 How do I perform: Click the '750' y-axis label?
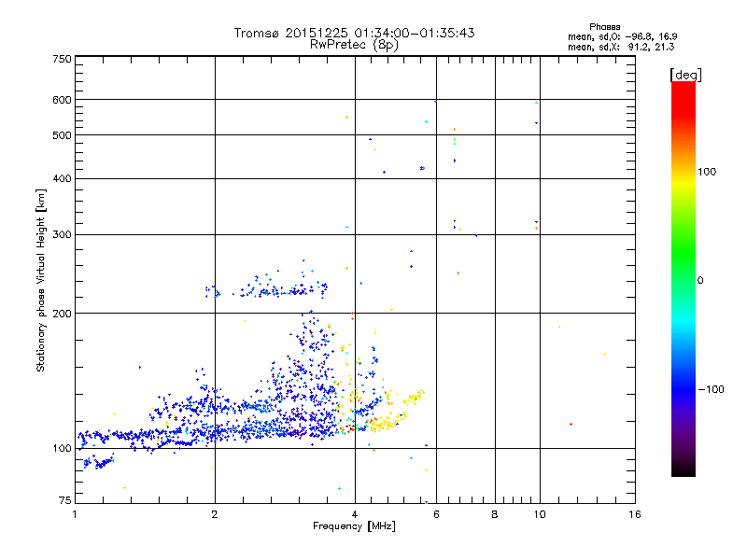point(62,59)
